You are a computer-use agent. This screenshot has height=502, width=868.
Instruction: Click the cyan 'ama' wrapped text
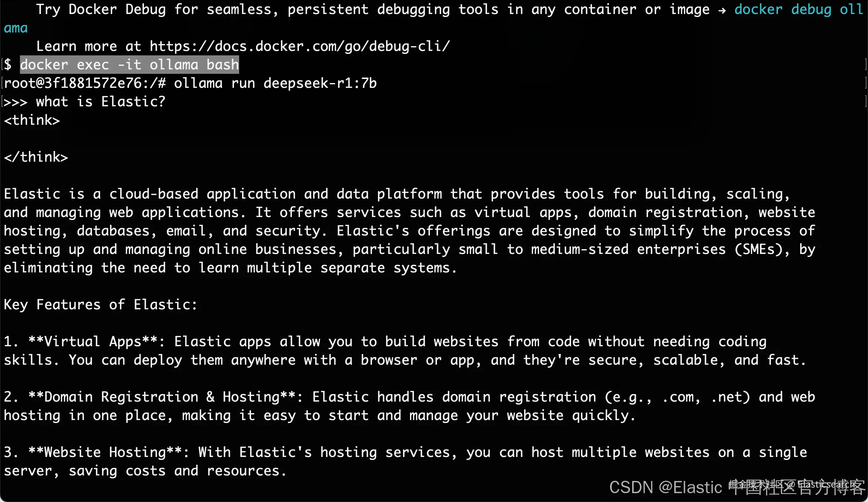tap(15, 28)
